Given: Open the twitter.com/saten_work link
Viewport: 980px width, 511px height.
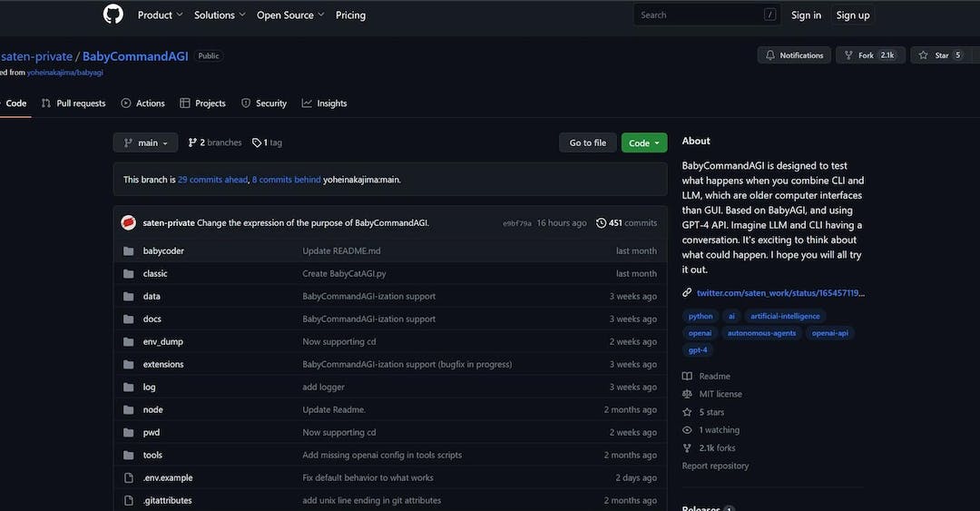Looking at the screenshot, I should point(780,293).
